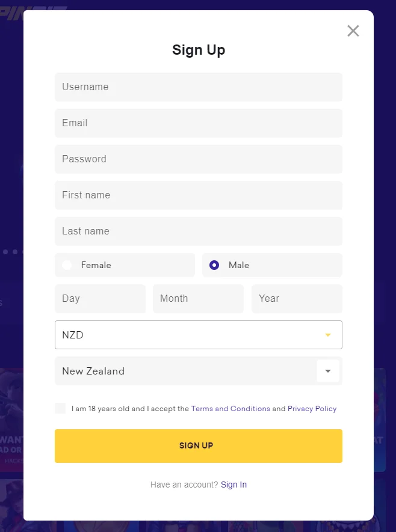The height and width of the screenshot is (532, 396).
Task: Open the Terms and Conditions link
Action: click(230, 408)
